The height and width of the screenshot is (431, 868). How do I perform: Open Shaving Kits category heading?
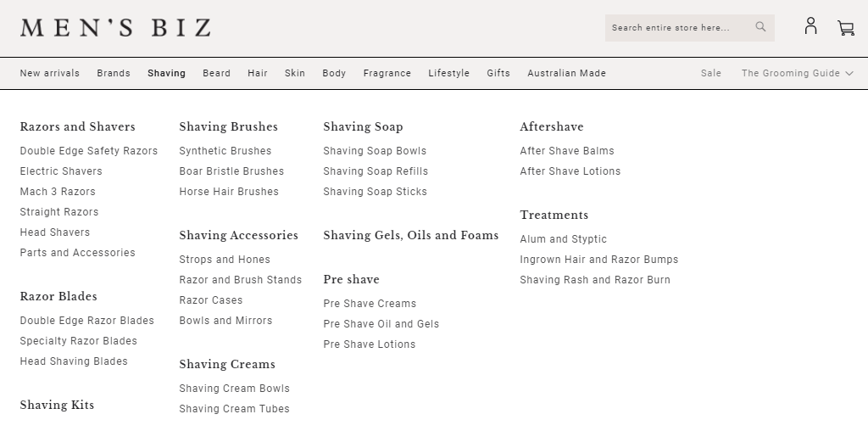coord(57,405)
